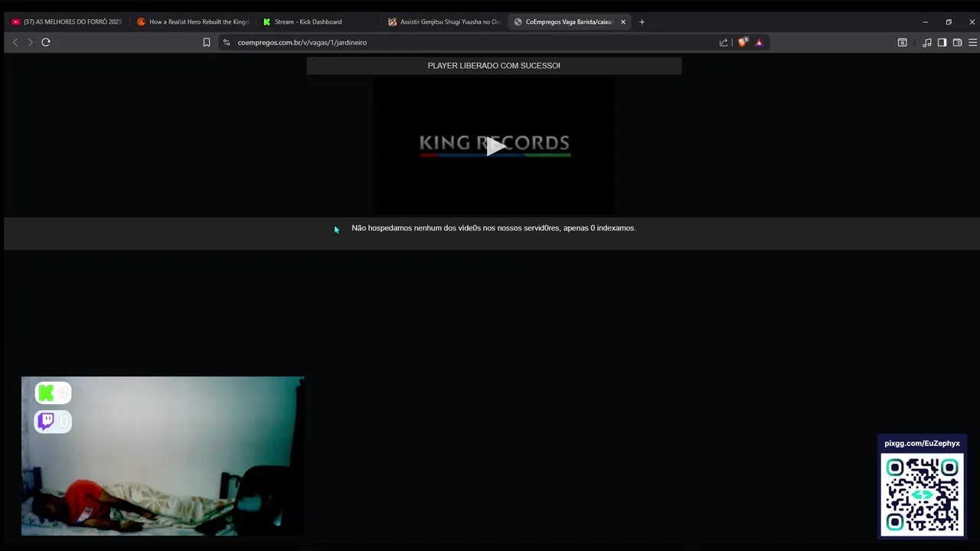The image size is (980, 551).
Task: Switch to Stream - Kick Dashboard tab
Action: point(318,21)
